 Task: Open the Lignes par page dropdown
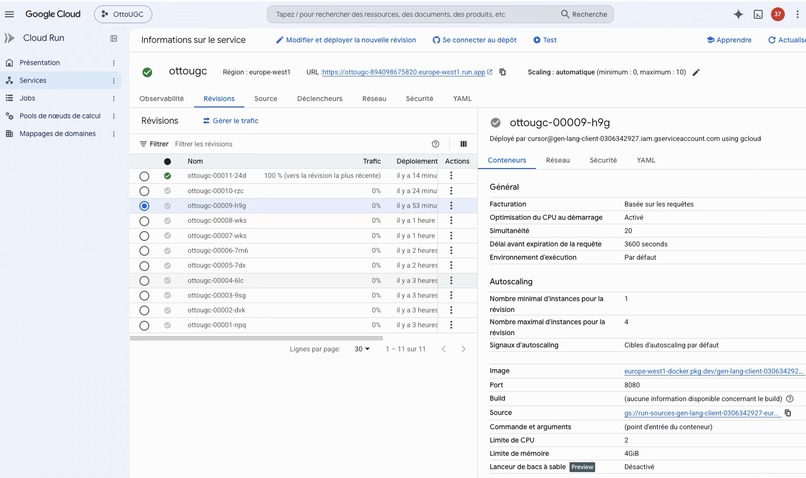362,349
